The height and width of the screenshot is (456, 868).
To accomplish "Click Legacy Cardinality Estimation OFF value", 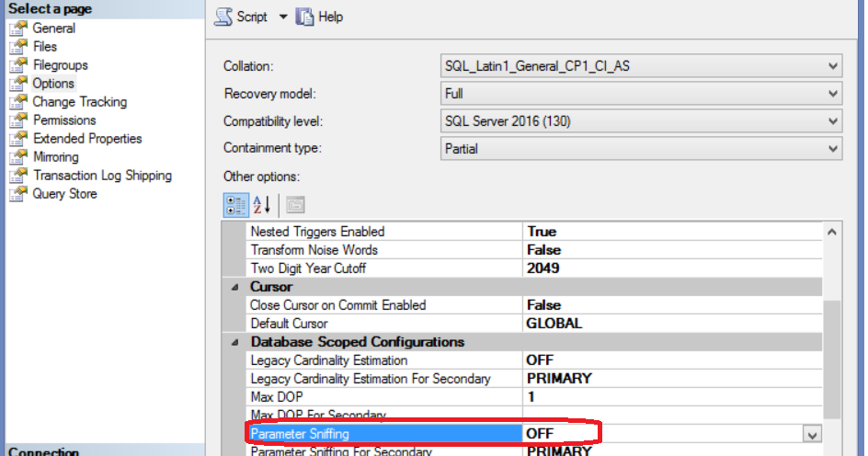I will 540,360.
